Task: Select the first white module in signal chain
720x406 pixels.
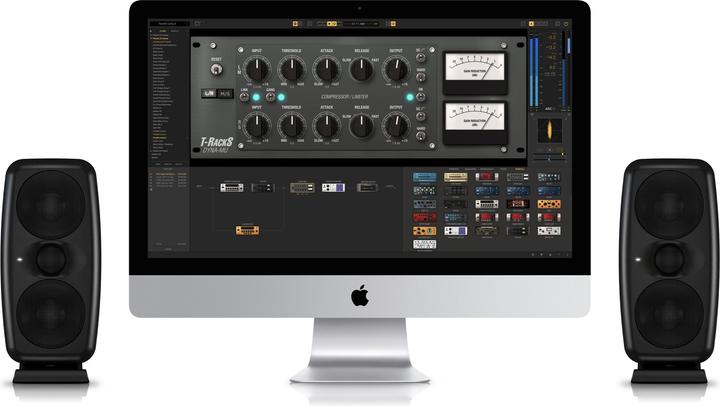Action: point(232,187)
